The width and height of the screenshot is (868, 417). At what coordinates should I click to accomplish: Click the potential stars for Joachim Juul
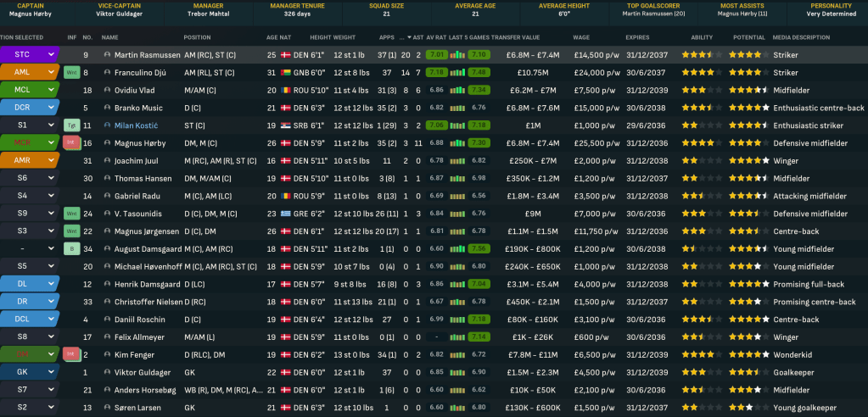[748, 161]
